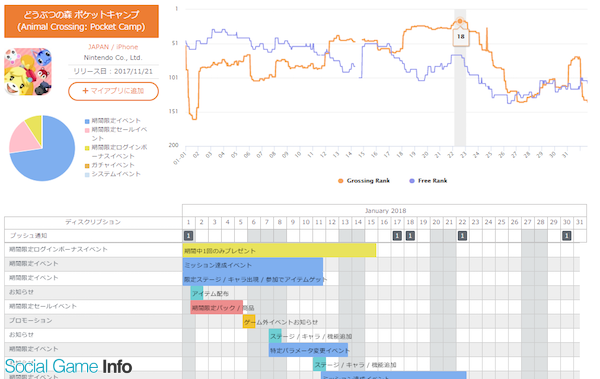
Task: Click the push notification badge on day 17
Action: [397, 235]
